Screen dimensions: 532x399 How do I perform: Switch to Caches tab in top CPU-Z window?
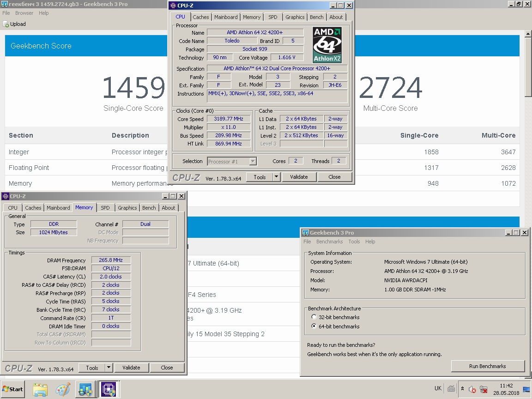(200, 17)
